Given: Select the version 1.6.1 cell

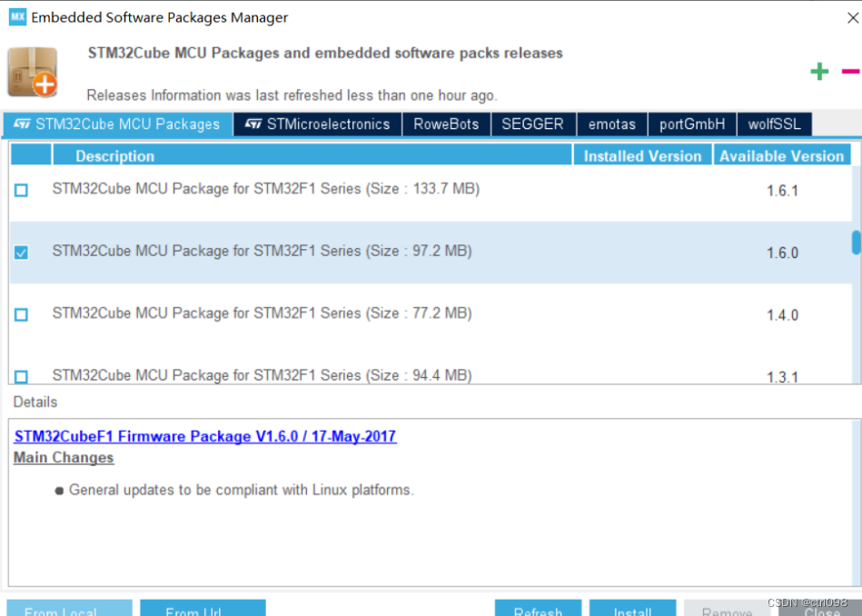Looking at the screenshot, I should click(x=782, y=191).
